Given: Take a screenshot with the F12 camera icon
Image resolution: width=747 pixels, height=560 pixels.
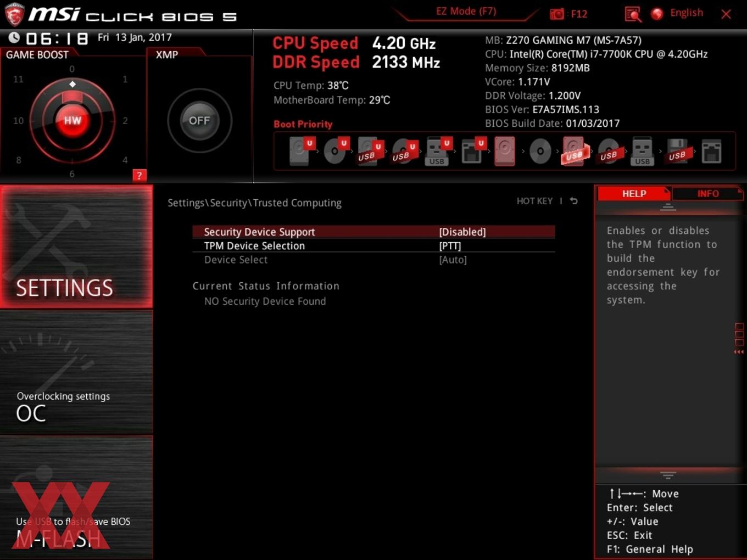Looking at the screenshot, I should [557, 14].
